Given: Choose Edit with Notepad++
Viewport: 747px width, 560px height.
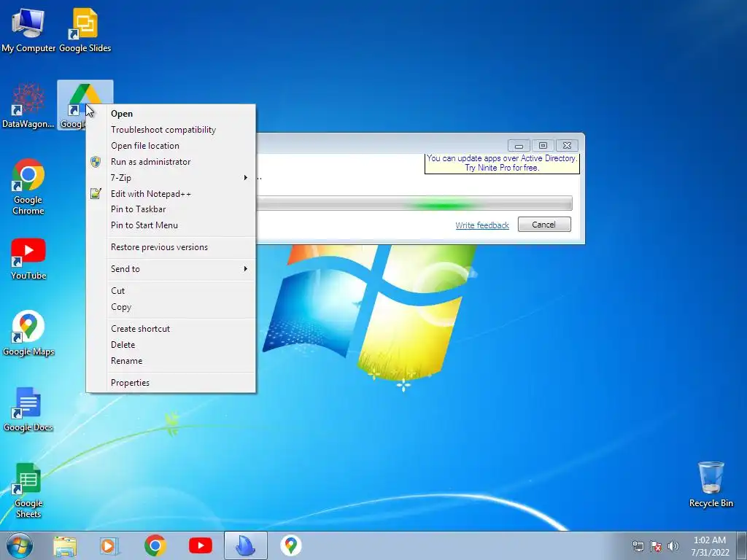Looking at the screenshot, I should (171, 194).
